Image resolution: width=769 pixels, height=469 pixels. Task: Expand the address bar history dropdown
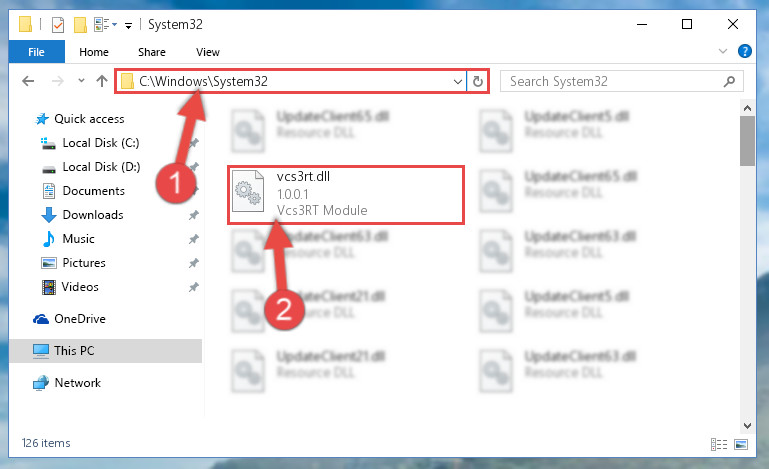click(458, 81)
